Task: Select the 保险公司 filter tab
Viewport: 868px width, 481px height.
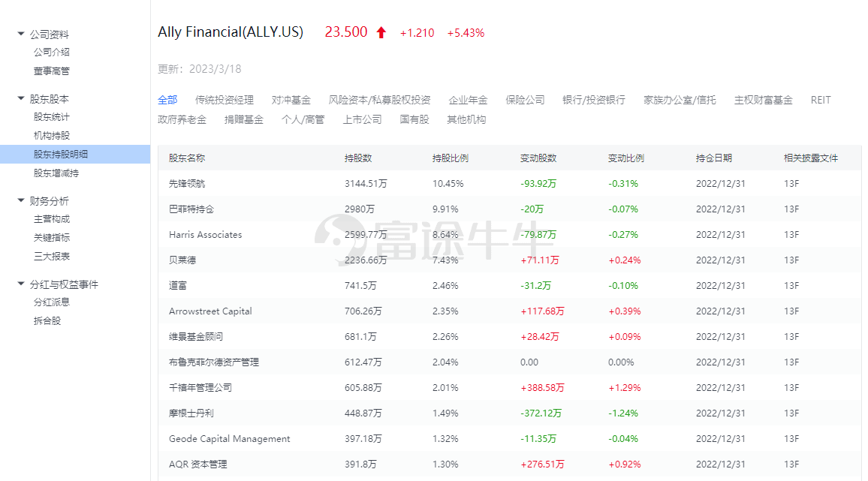Action: [x=525, y=101]
